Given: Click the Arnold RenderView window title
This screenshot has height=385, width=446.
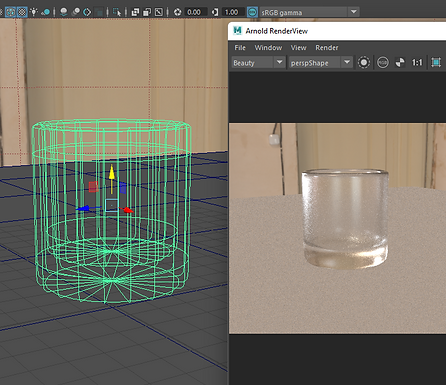Looking at the screenshot, I should point(277,31).
